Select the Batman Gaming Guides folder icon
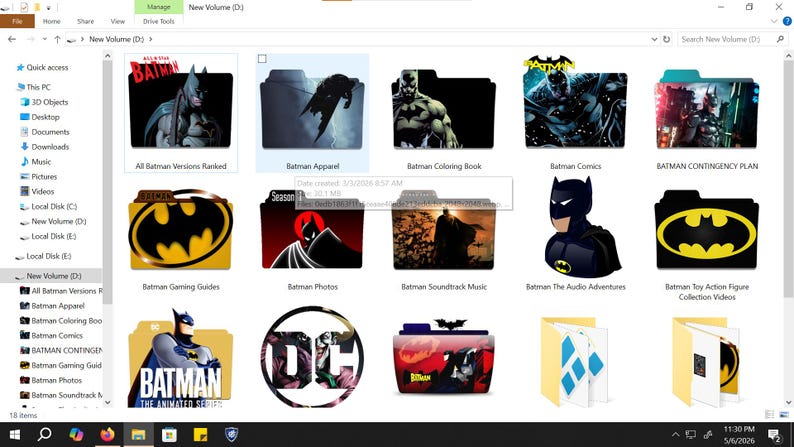 pos(181,230)
